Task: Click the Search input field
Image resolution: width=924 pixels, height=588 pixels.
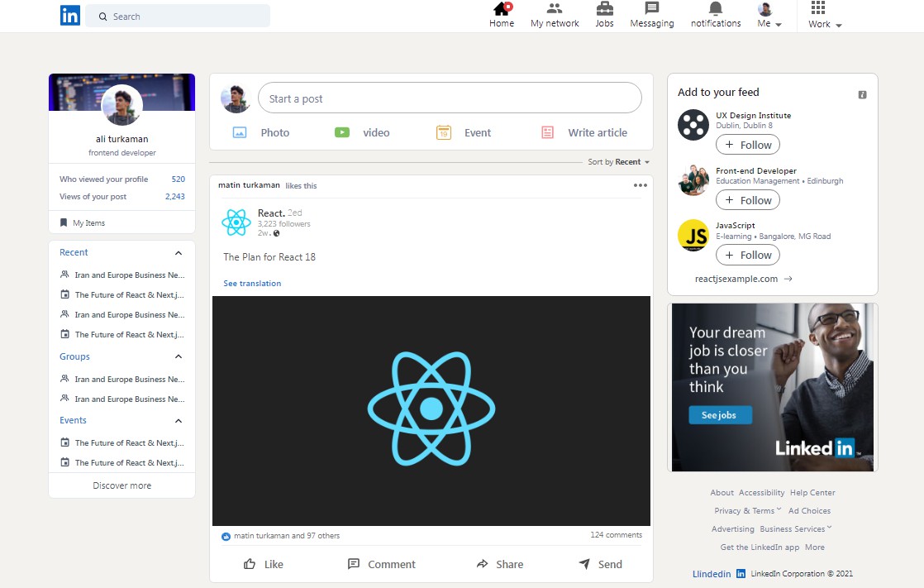Action: (x=178, y=16)
